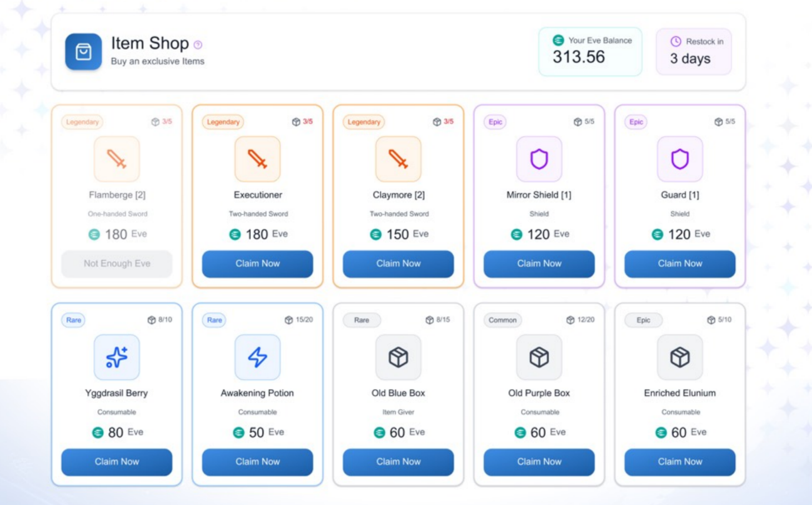Click the Yggdrasil Berry sparkle icon

(117, 357)
